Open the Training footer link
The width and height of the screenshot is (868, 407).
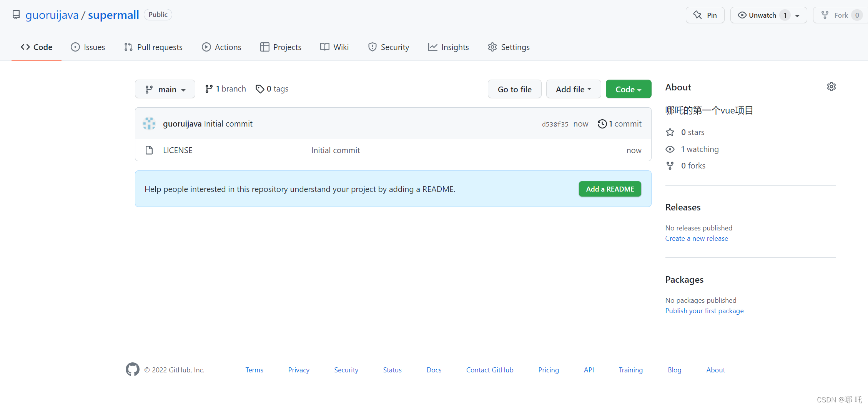[630, 370]
